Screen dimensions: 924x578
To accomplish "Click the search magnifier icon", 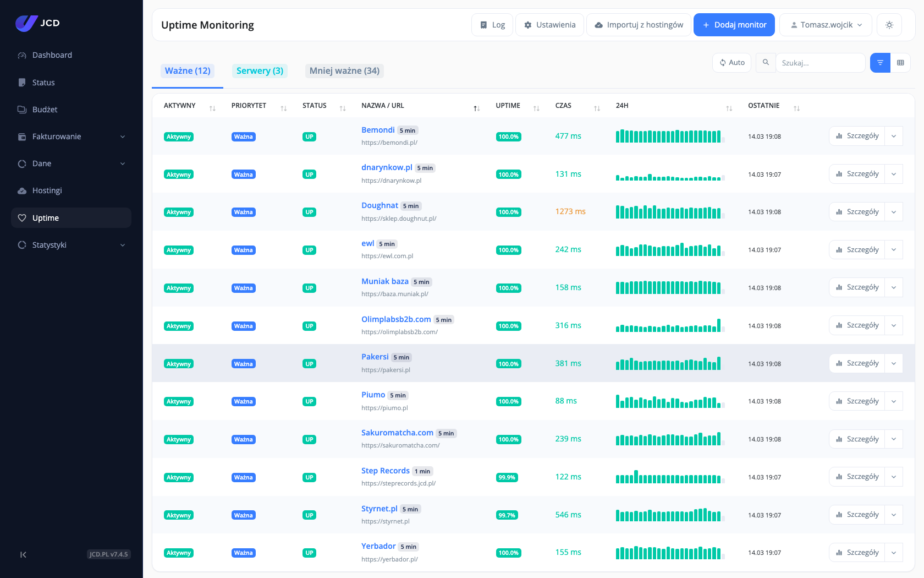I will [x=766, y=63].
